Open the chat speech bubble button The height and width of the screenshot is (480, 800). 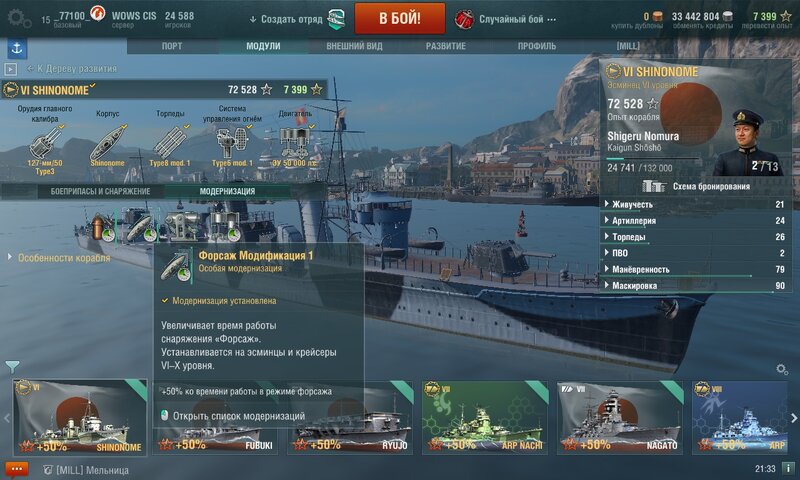(16, 469)
